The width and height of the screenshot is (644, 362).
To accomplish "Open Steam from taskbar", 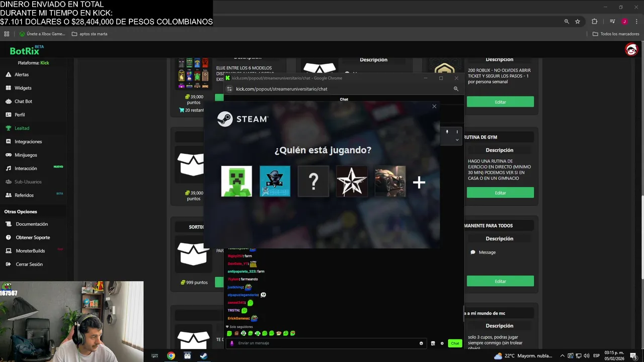I will [203, 355].
